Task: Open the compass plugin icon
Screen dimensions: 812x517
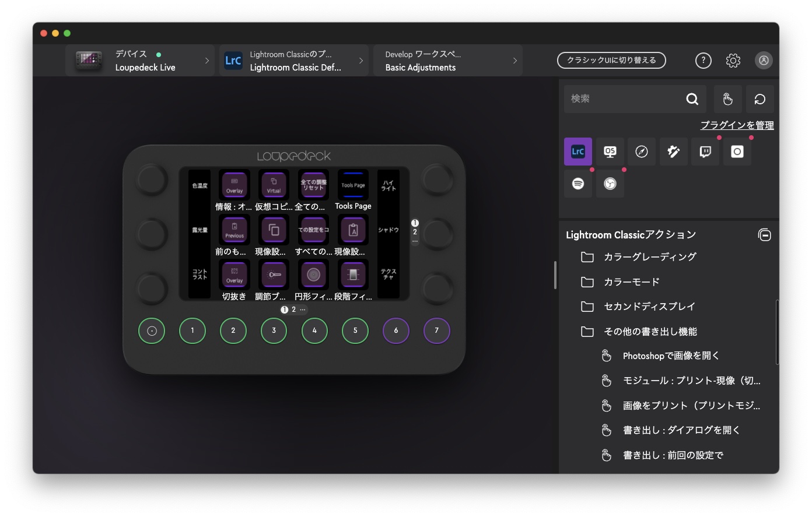Action: point(642,152)
